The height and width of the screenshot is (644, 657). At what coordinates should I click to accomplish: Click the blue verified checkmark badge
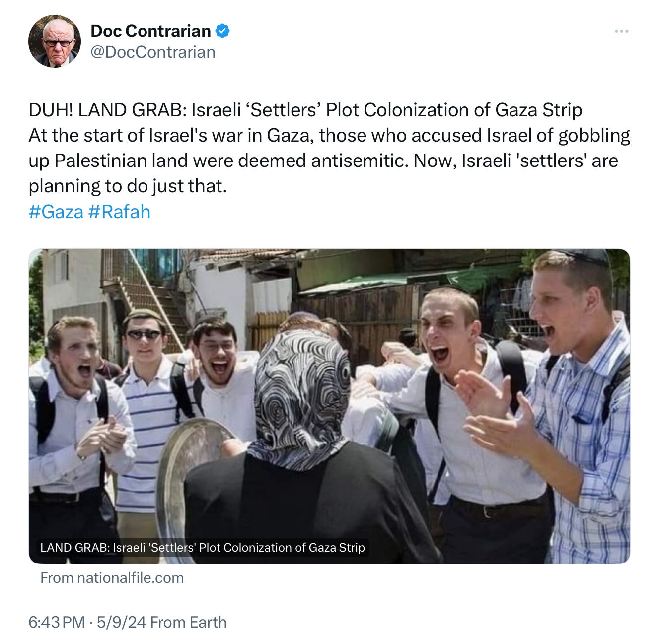click(222, 31)
